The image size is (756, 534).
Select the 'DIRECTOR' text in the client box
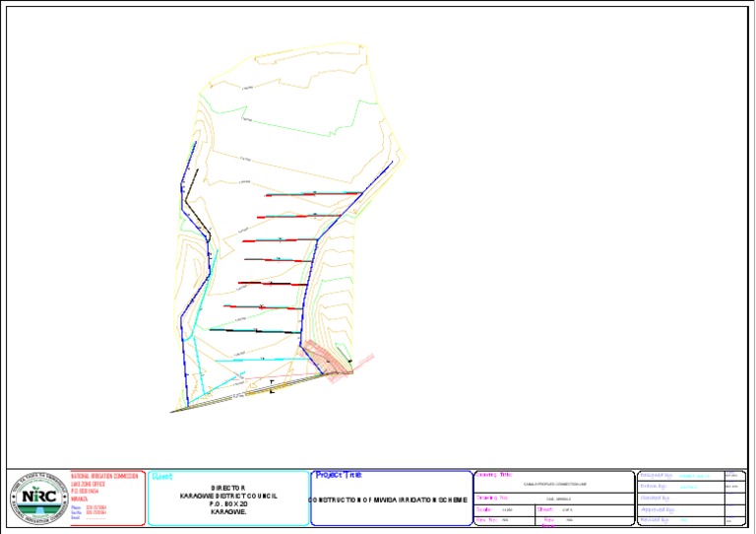228,488
